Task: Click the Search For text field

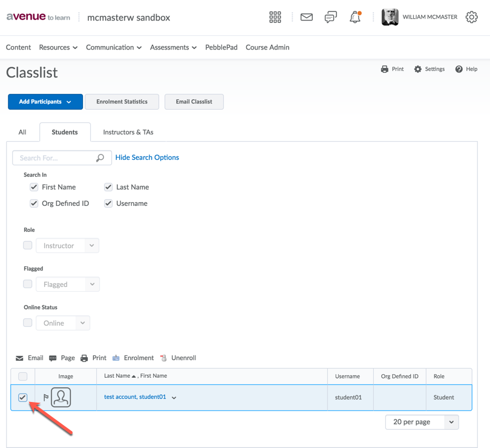Action: click(56, 158)
